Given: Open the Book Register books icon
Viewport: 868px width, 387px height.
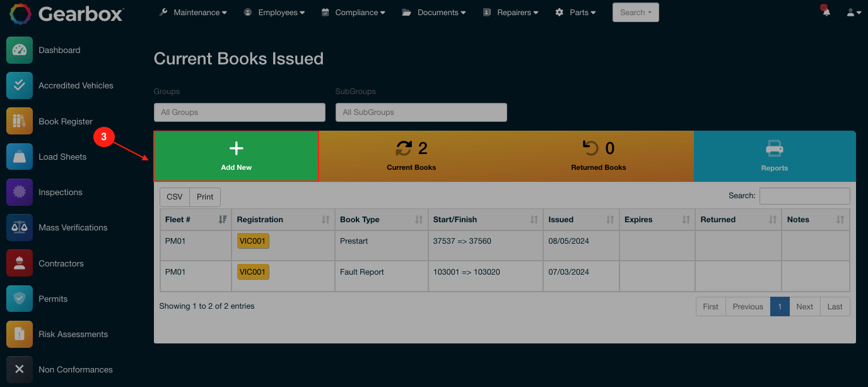Looking at the screenshot, I should (x=20, y=121).
